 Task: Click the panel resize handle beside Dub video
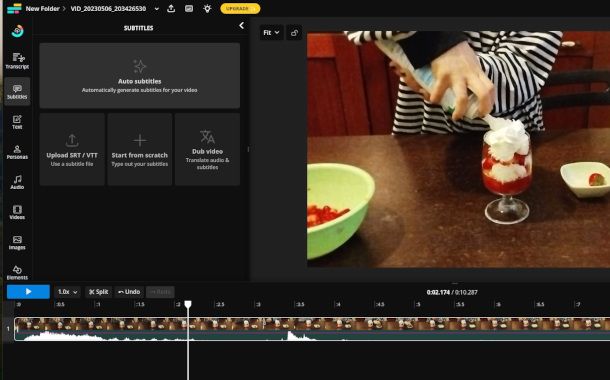point(248,149)
